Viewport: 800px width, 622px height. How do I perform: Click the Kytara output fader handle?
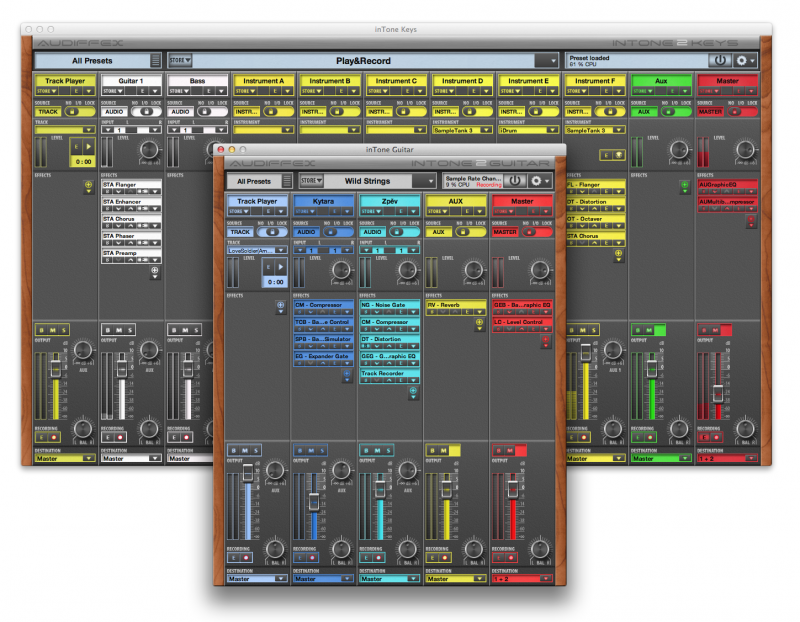tap(314, 502)
